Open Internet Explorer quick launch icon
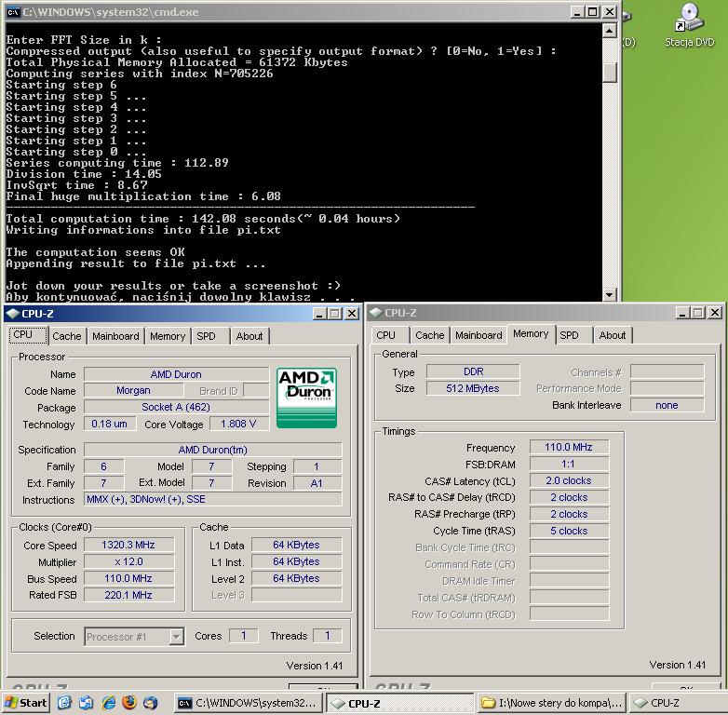Image resolution: width=728 pixels, height=715 pixels. [x=109, y=703]
